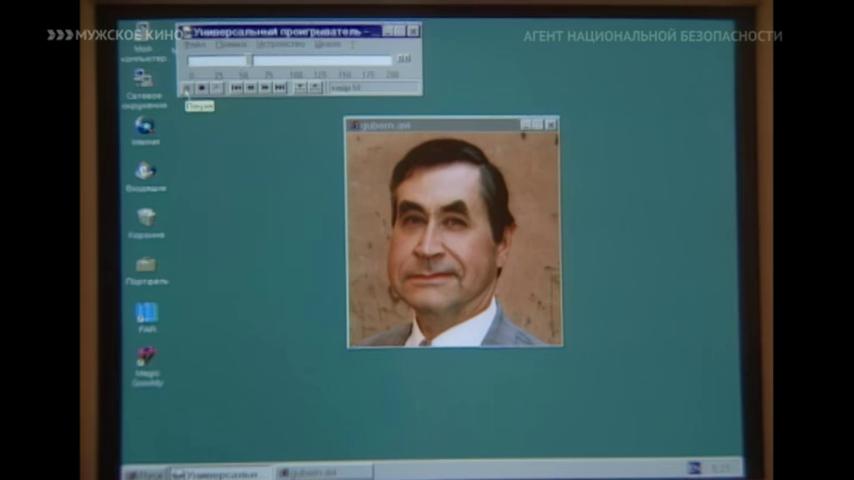
Task: Click the eject button in media player
Action: pos(217,88)
